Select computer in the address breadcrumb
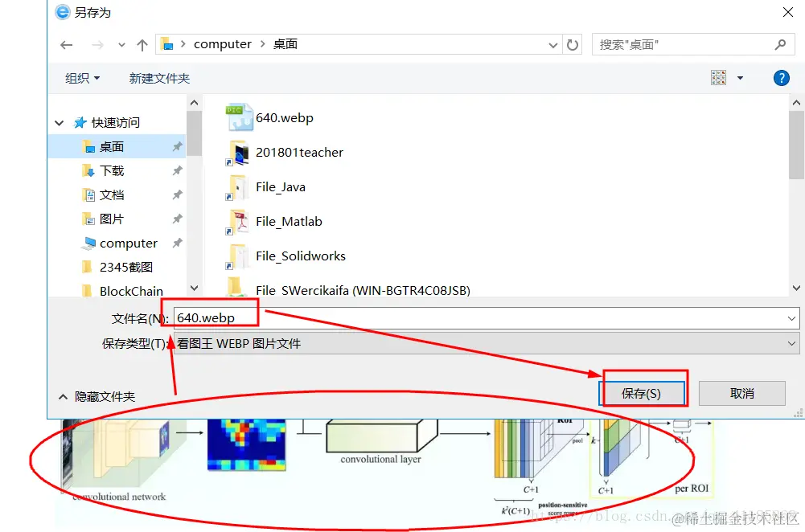 click(222, 44)
